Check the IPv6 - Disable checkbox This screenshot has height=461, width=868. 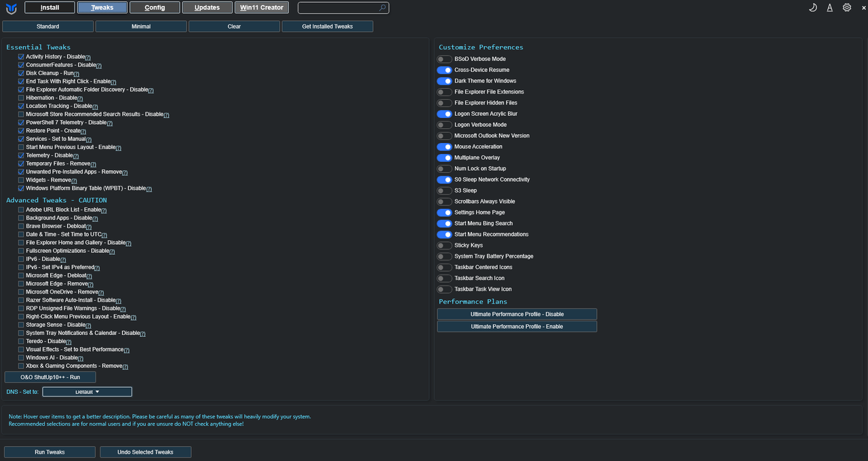click(x=21, y=259)
